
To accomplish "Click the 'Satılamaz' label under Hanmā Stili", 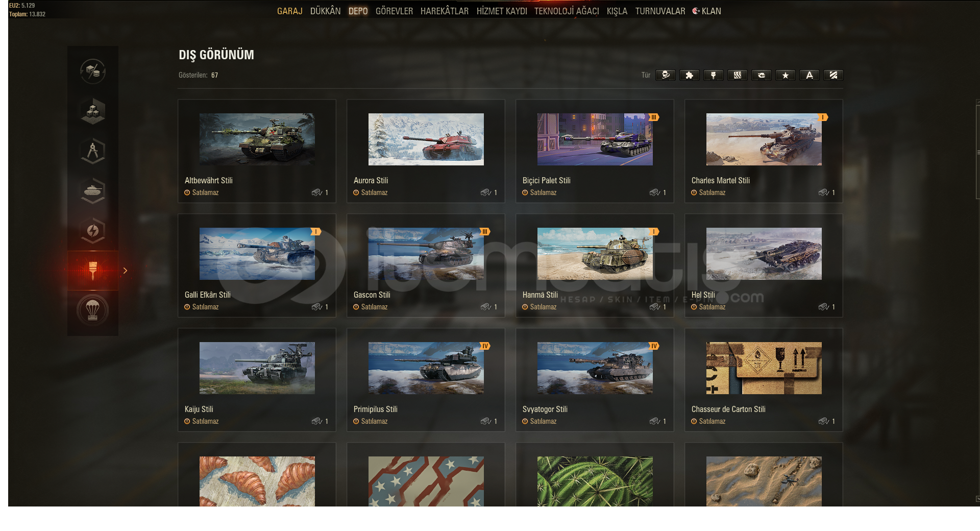I will (x=543, y=307).
